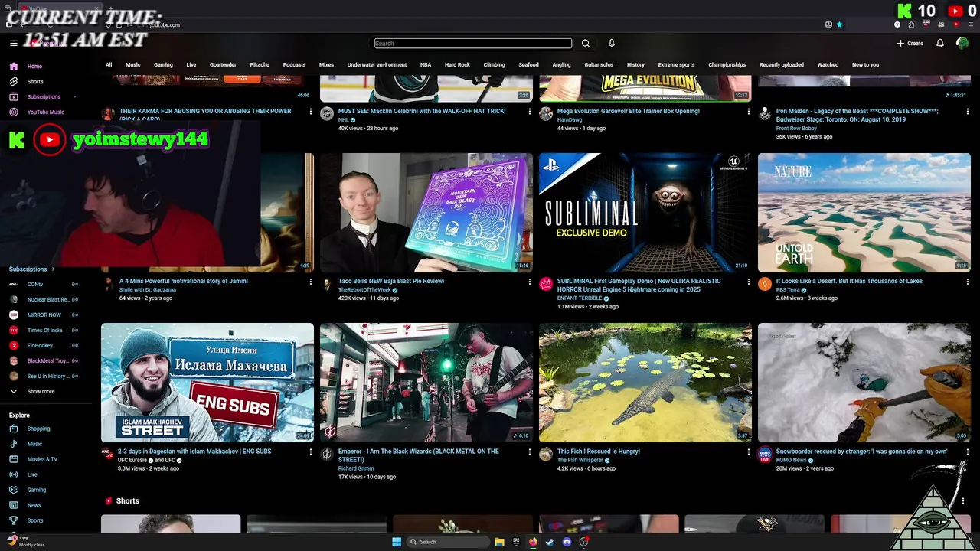The height and width of the screenshot is (551, 980).
Task: Select the Underwater environment chip
Action: 377,65
